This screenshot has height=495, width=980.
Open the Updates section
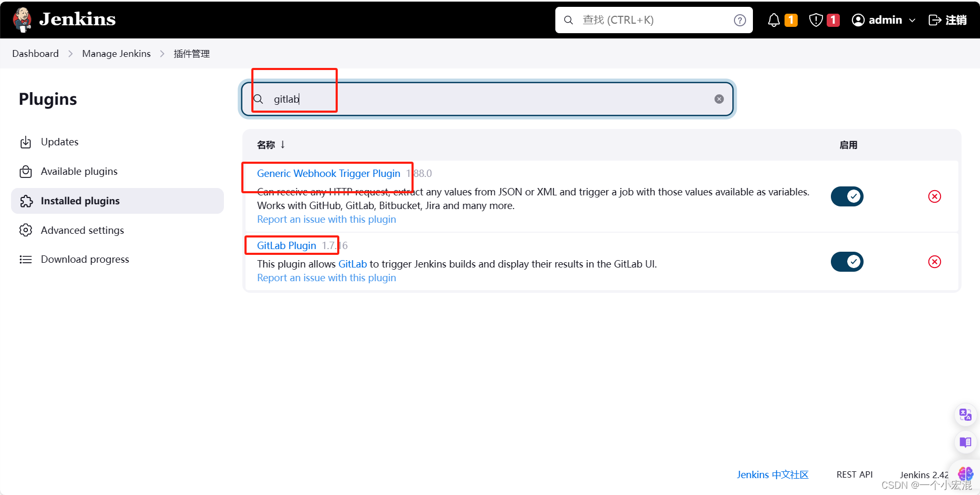59,142
